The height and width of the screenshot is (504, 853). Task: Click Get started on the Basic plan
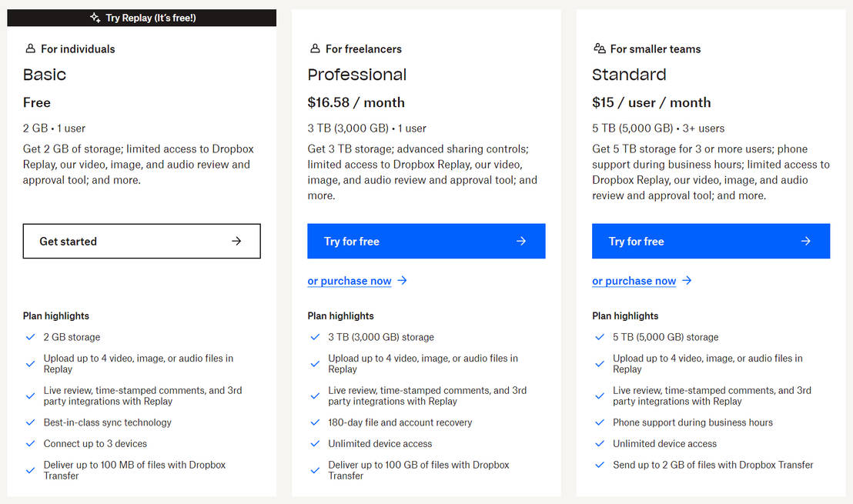pyautogui.click(x=142, y=241)
